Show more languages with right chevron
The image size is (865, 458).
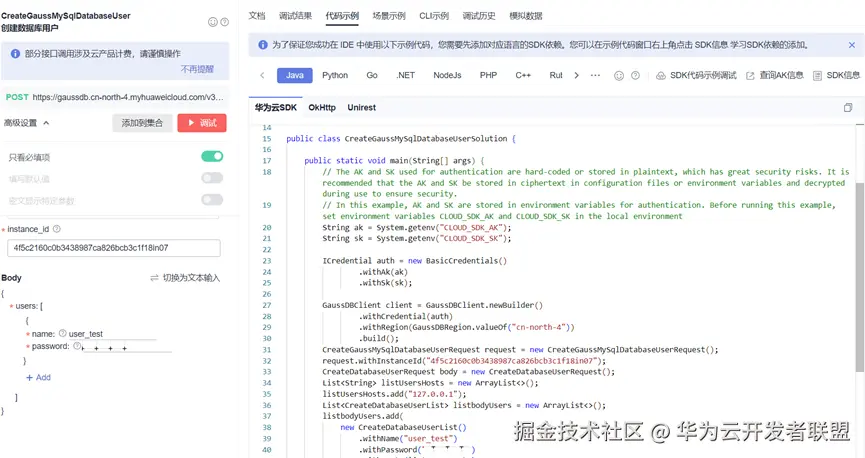click(576, 76)
